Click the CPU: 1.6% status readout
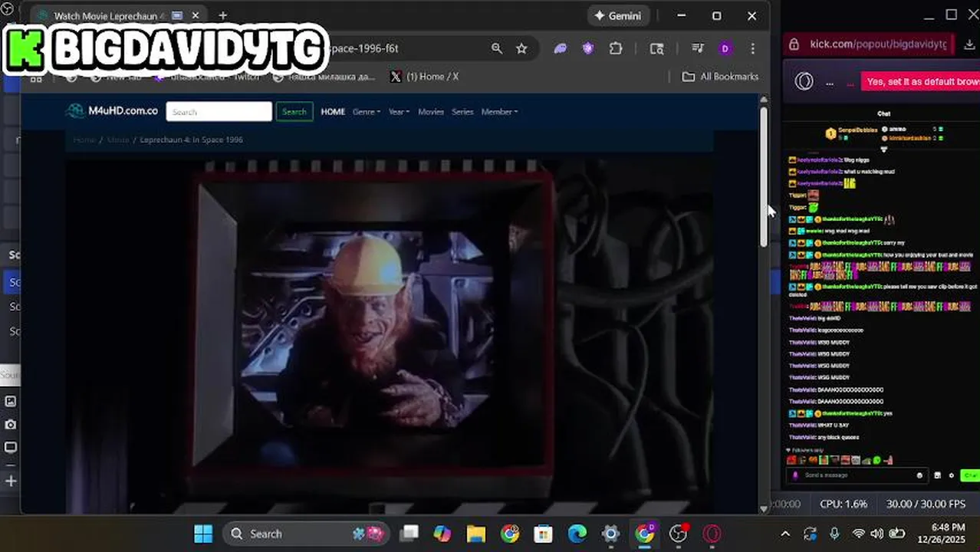 coord(844,504)
